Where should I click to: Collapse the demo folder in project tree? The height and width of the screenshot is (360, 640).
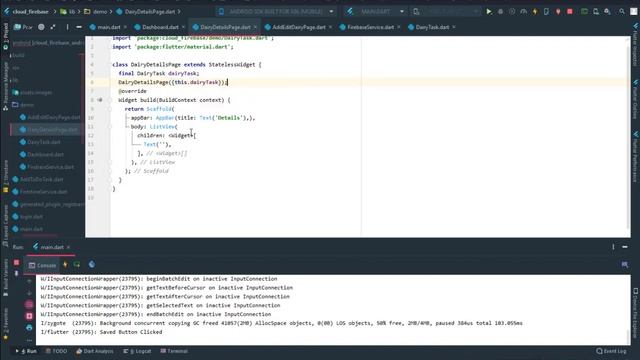22,105
